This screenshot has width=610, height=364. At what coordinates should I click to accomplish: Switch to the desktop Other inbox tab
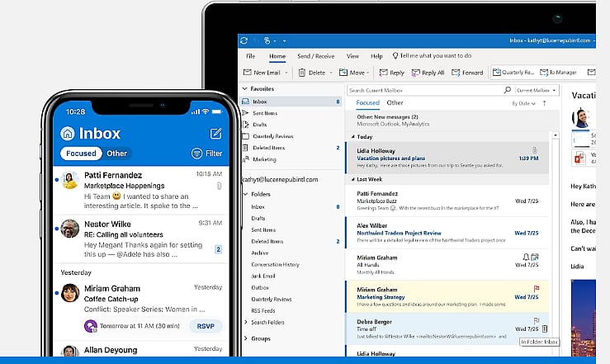coord(395,103)
